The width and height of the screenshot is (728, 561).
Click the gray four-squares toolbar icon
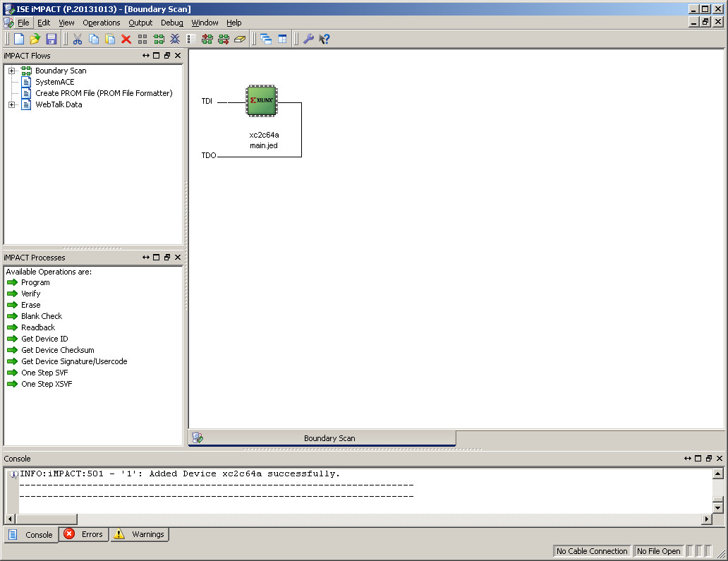pyautogui.click(x=142, y=39)
